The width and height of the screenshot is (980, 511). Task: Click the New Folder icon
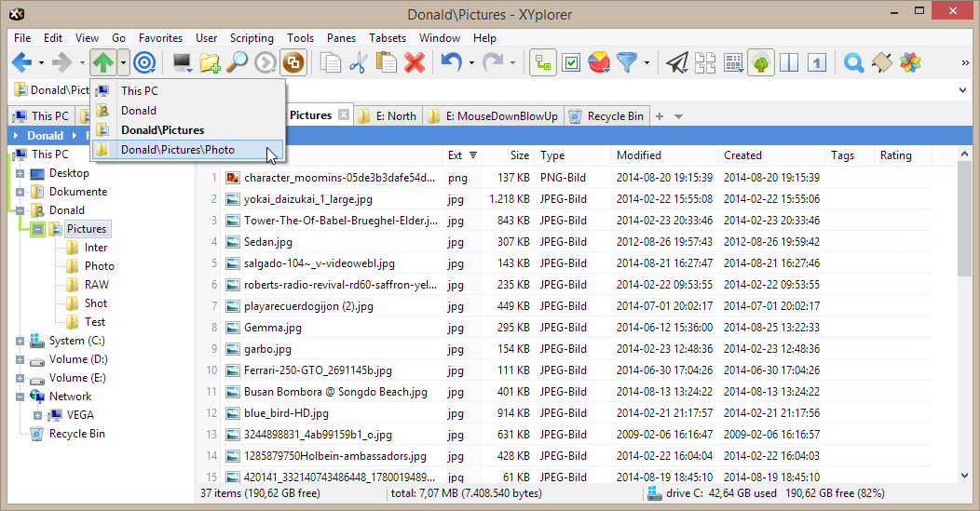[x=210, y=63]
